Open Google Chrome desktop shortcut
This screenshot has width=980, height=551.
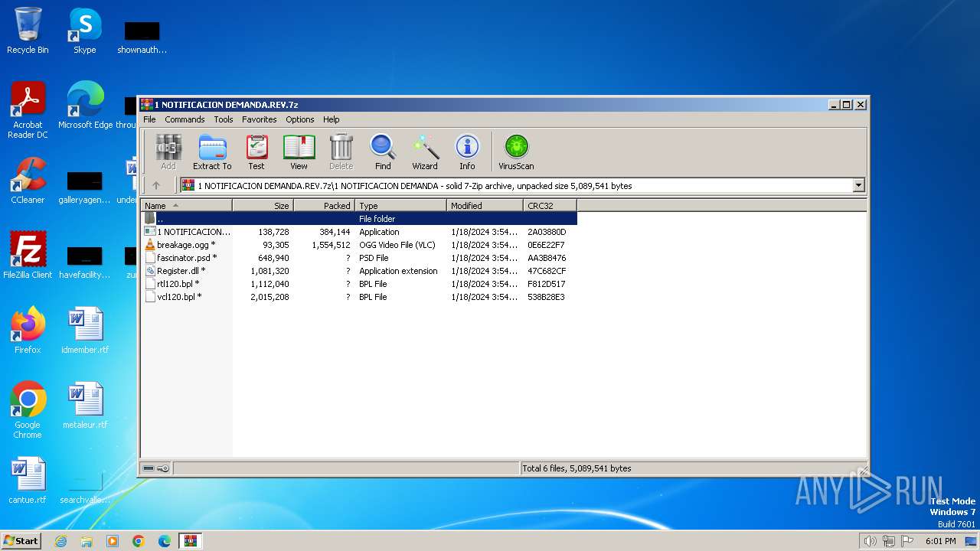(x=28, y=410)
